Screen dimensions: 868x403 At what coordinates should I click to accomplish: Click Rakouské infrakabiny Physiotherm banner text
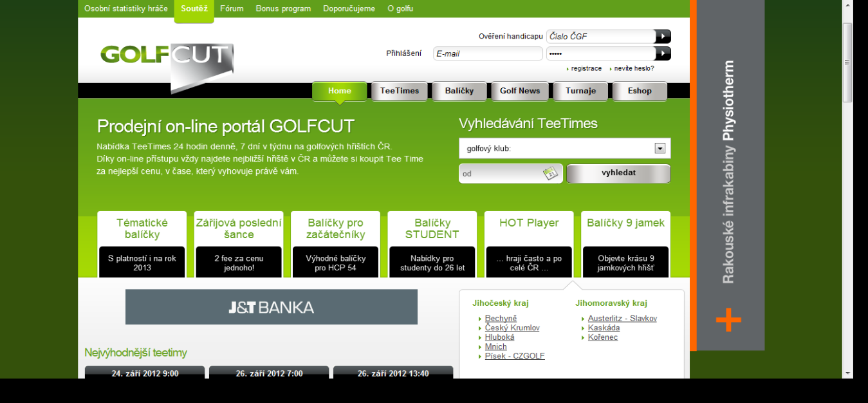[x=728, y=172]
